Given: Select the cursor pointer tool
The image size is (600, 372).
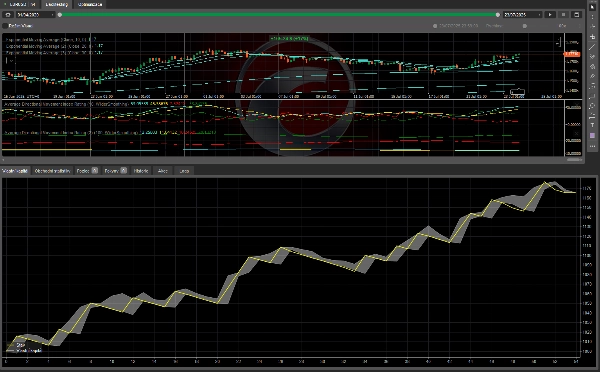Looking at the screenshot, I should coord(592,7).
